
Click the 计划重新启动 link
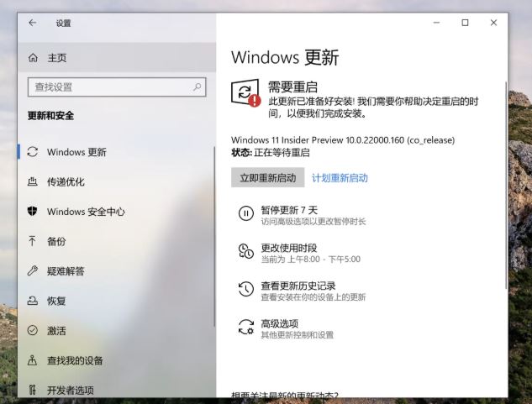340,178
